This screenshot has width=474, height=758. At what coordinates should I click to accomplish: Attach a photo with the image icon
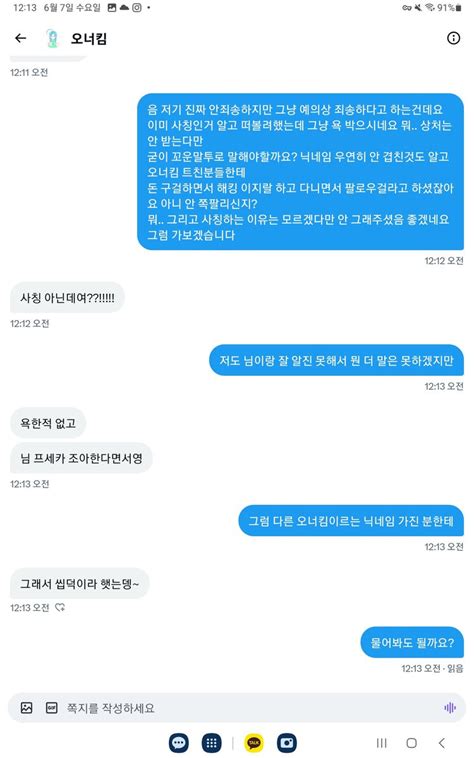pyautogui.click(x=27, y=708)
